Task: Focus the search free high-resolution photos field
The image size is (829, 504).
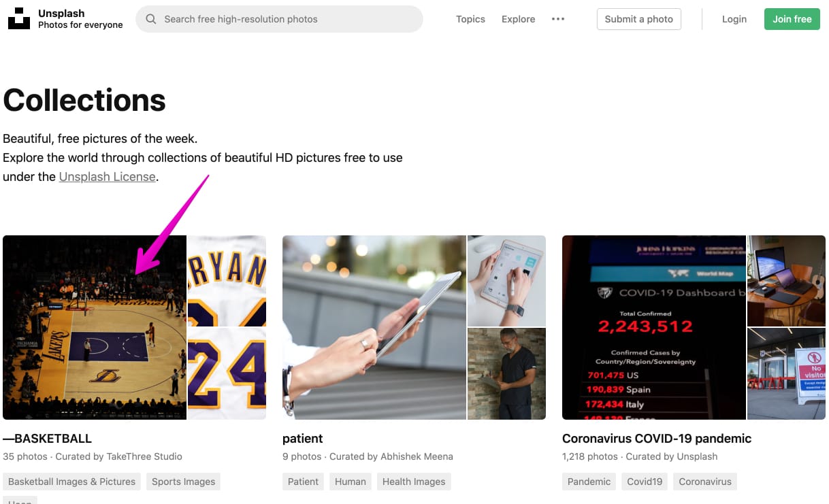Action: tap(280, 19)
